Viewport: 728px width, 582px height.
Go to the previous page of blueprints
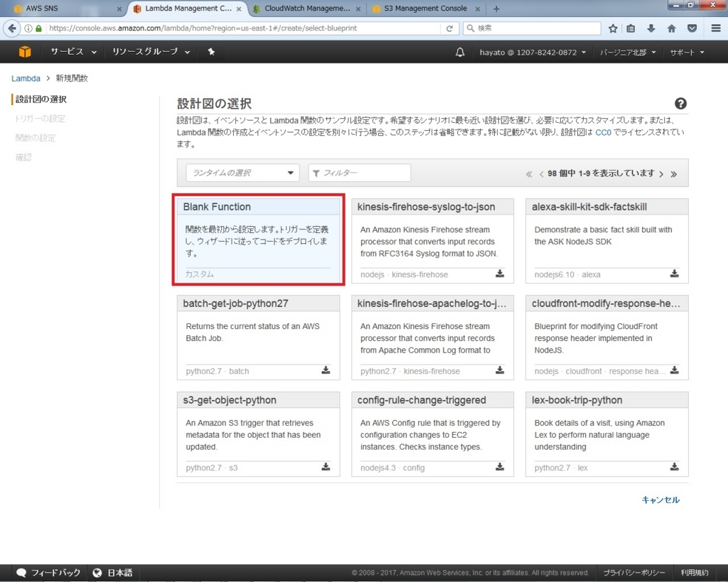(541, 174)
